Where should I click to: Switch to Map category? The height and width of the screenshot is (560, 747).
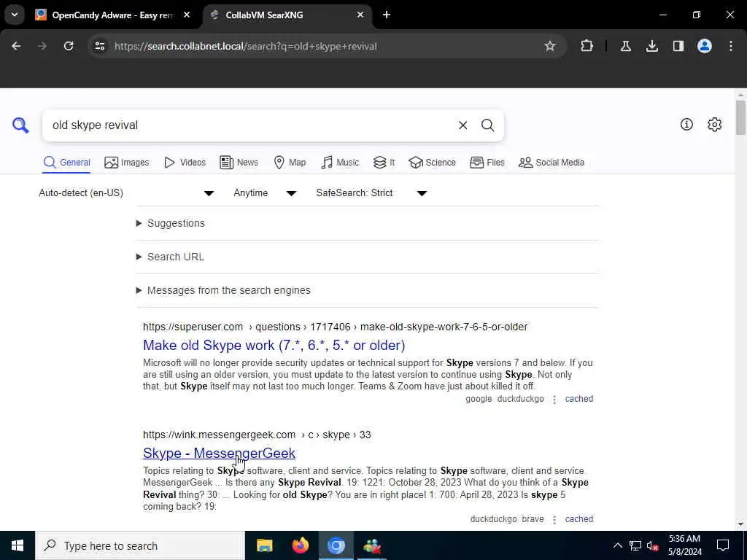click(x=290, y=163)
